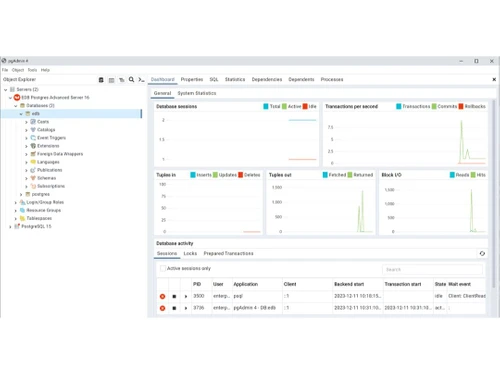This screenshot has height=375, width=500.
Task: Click the Casts node icon
Action: pyautogui.click(x=33, y=122)
